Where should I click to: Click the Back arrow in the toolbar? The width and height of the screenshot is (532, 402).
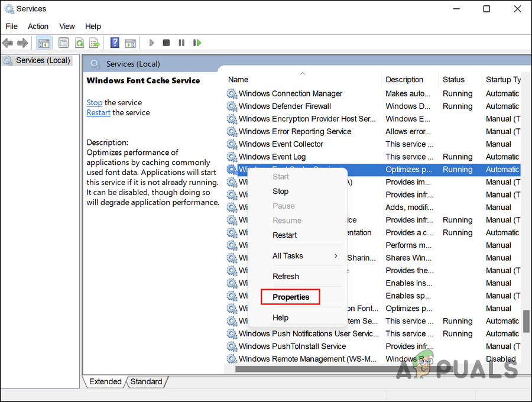pos(8,43)
